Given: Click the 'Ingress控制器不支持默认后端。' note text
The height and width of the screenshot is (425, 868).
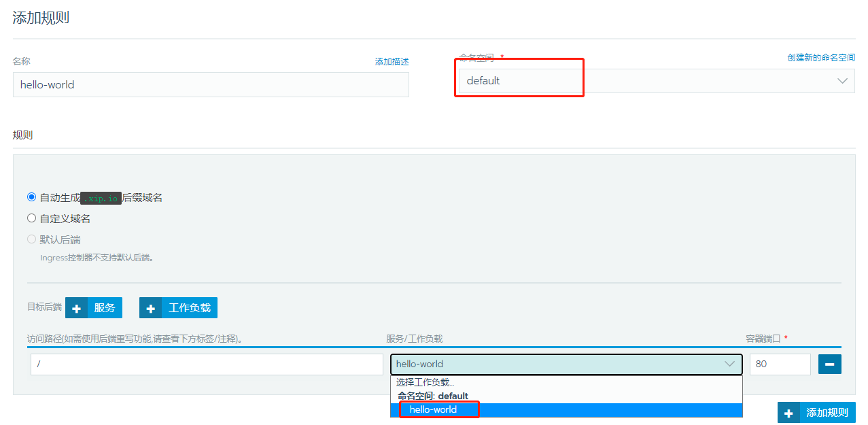Looking at the screenshot, I should click(x=97, y=258).
